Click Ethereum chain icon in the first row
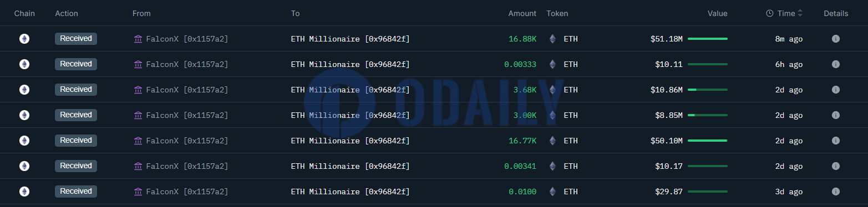This screenshot has width=868, height=207. tap(24, 39)
